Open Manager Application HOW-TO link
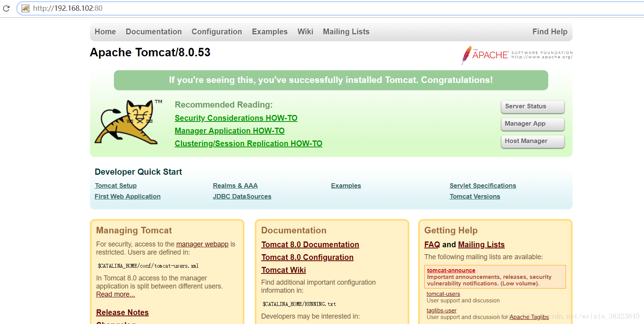 tap(230, 131)
